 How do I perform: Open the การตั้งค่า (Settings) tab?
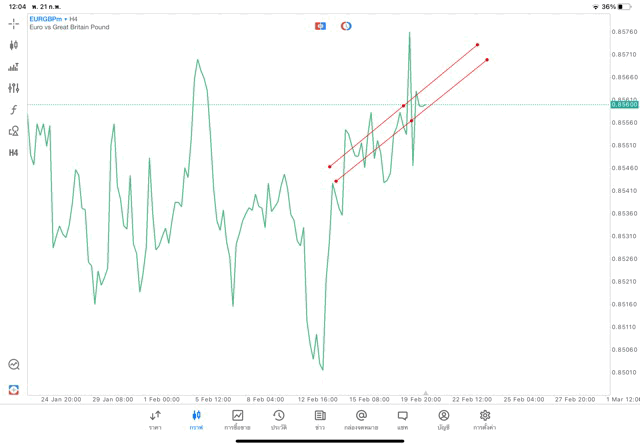pos(485,419)
